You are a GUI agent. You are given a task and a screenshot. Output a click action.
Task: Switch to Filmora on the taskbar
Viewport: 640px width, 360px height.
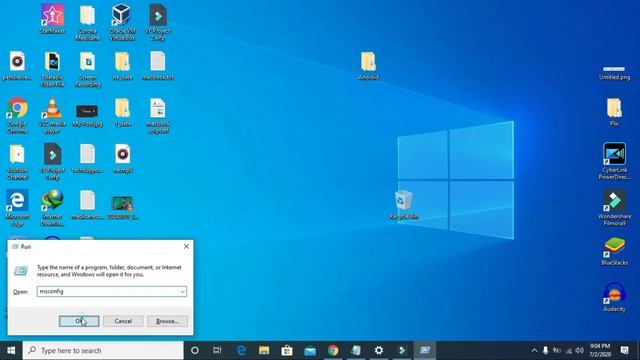tap(402, 350)
